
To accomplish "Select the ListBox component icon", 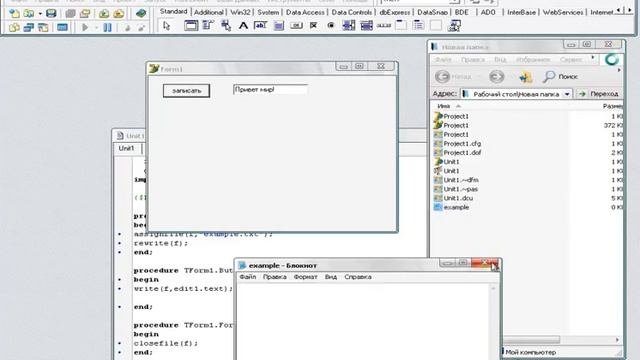I will pyautogui.click(x=349, y=26).
